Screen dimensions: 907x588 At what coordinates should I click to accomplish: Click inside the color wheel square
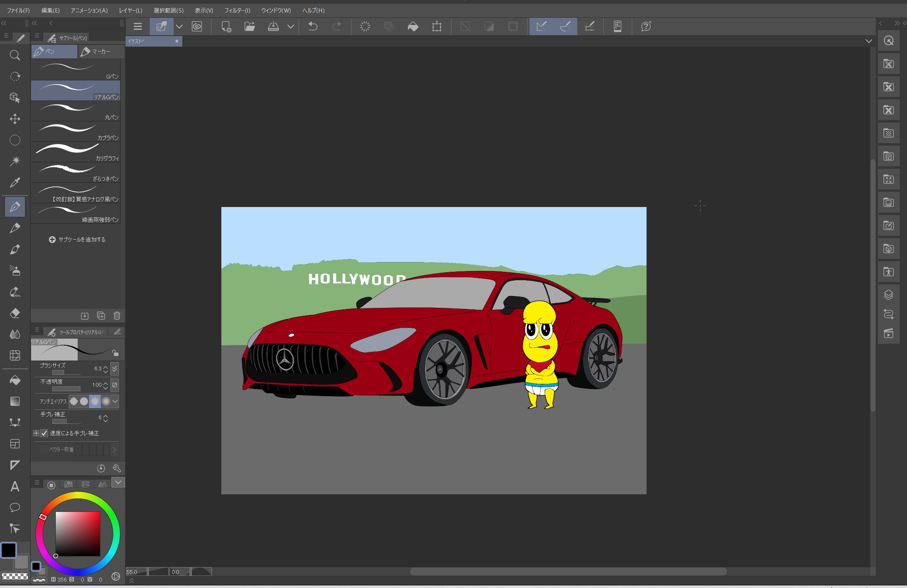[78, 533]
